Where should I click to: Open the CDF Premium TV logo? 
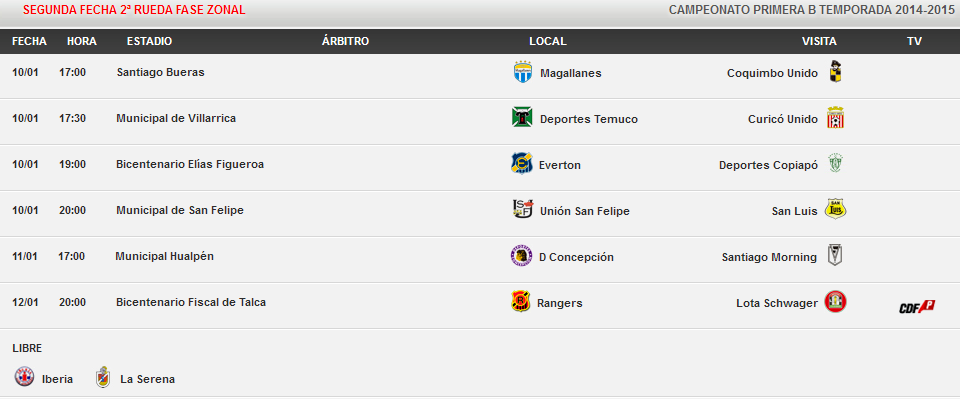[917, 307]
